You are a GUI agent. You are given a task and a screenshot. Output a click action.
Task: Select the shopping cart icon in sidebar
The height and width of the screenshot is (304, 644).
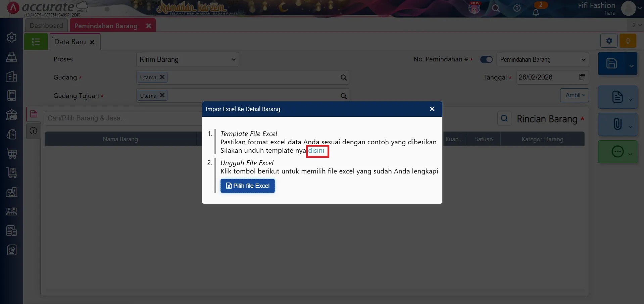[12, 153]
